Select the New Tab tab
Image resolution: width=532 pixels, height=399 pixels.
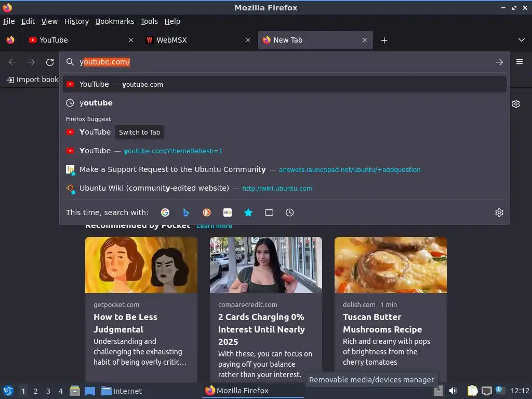tap(315, 40)
